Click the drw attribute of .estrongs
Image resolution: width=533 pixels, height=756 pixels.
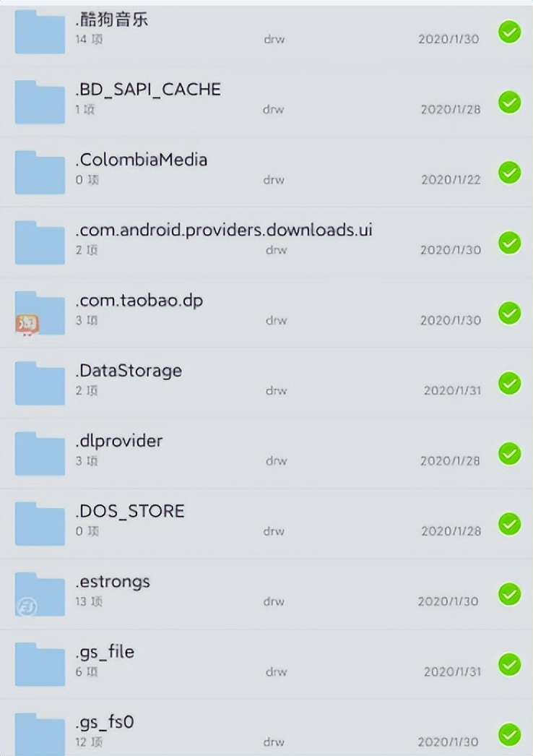click(274, 601)
